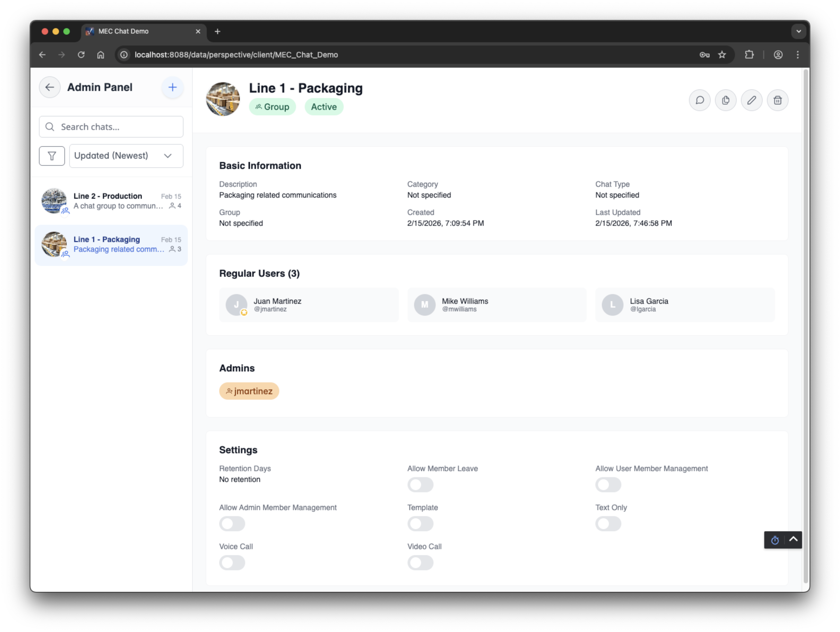Click the back arrow in the Admin Panel header

(49, 87)
